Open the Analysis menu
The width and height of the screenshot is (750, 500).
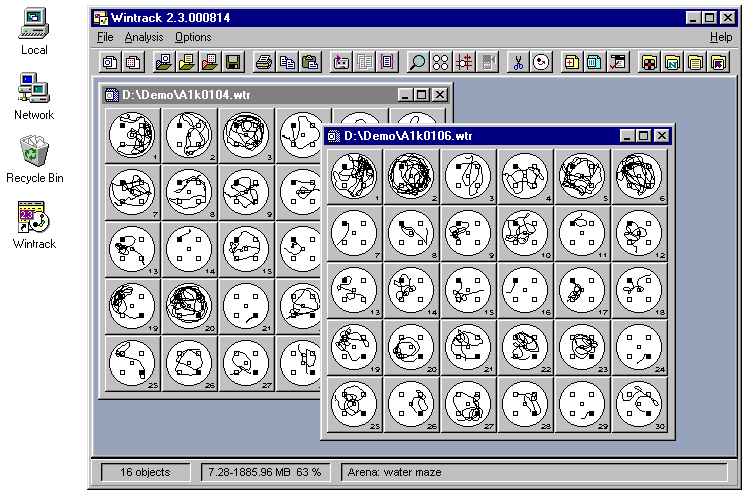[x=143, y=37]
